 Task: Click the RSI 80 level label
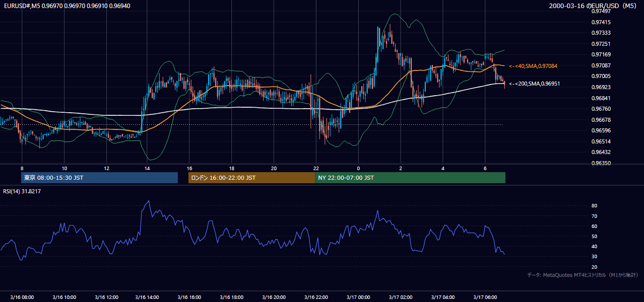(x=594, y=206)
